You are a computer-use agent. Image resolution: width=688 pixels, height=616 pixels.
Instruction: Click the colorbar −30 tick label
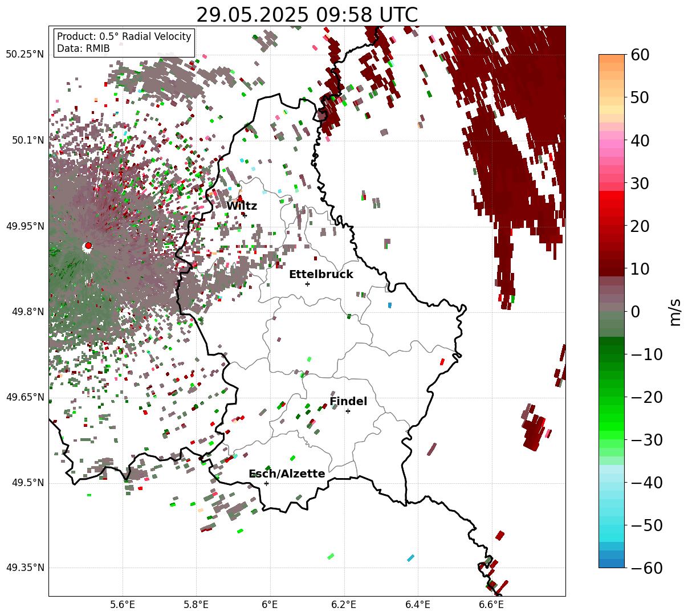646,440
